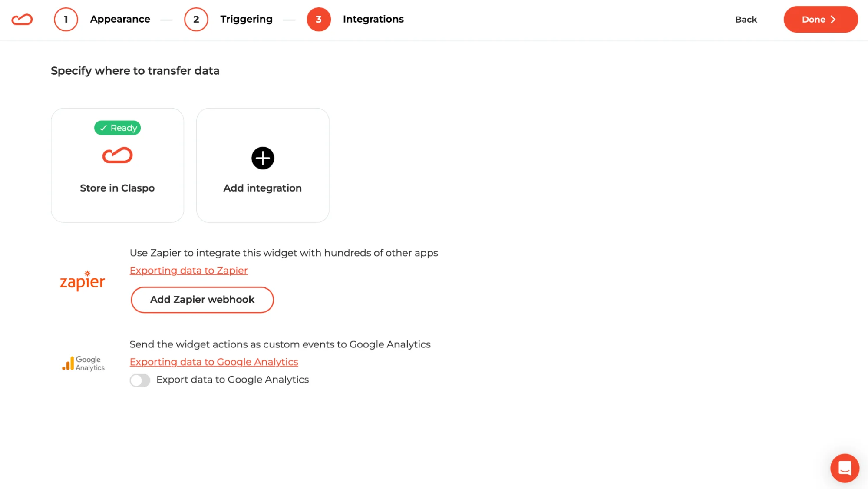The image size is (868, 489).
Task: Open Exporting data to Zapier link
Action: (188, 271)
